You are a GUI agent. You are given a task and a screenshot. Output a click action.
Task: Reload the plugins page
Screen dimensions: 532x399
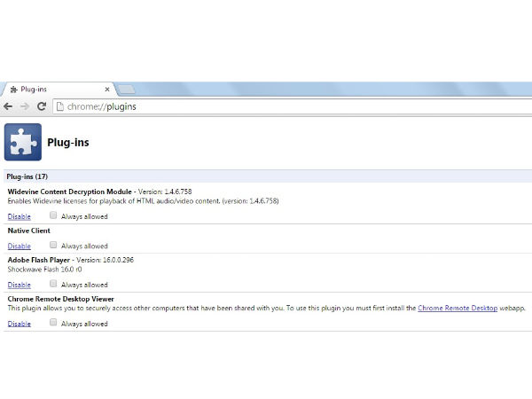tap(41, 106)
